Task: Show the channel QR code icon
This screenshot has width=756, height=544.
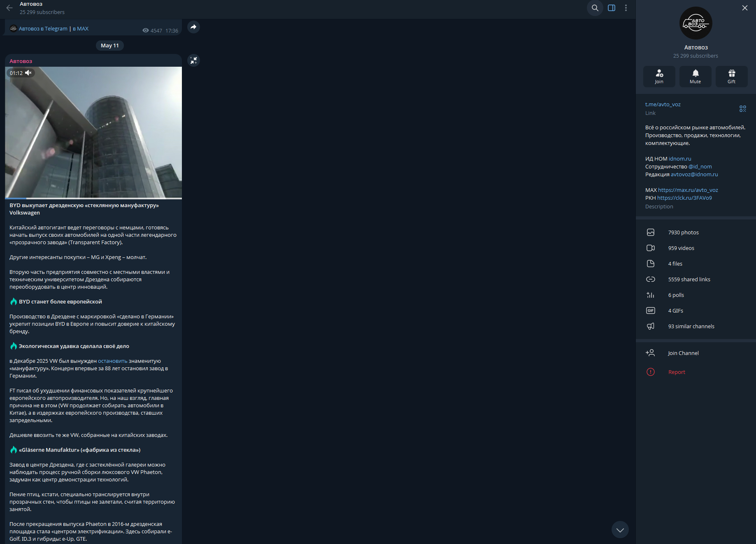Action: [x=743, y=109]
